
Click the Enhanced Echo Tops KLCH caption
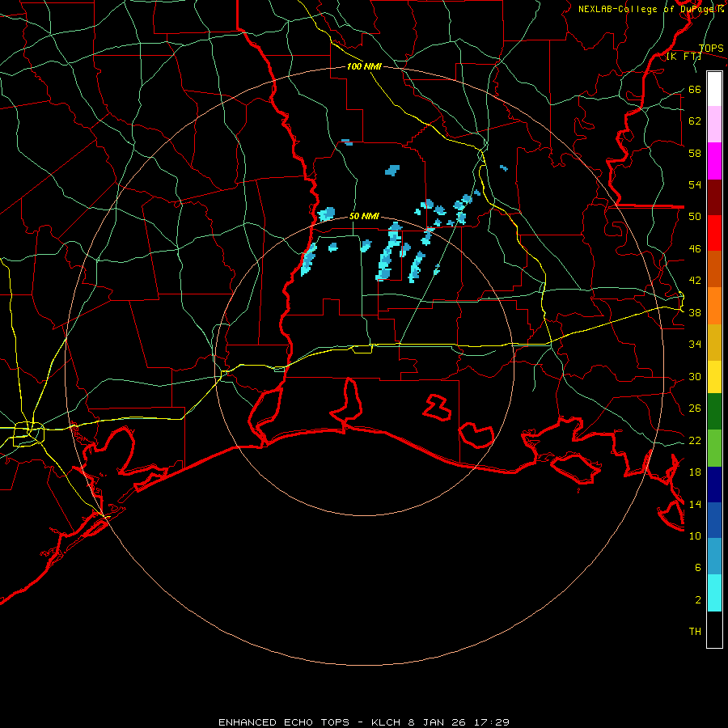(x=364, y=722)
